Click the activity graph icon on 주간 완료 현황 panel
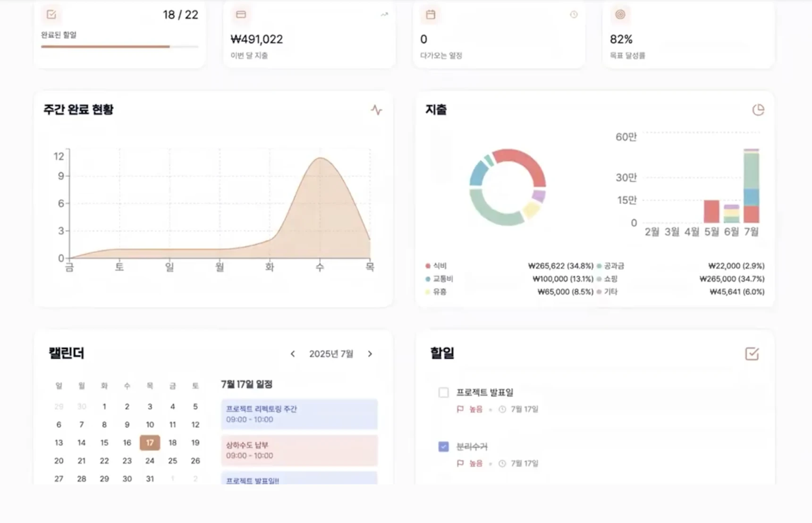The width and height of the screenshot is (812, 523). pyautogui.click(x=376, y=110)
